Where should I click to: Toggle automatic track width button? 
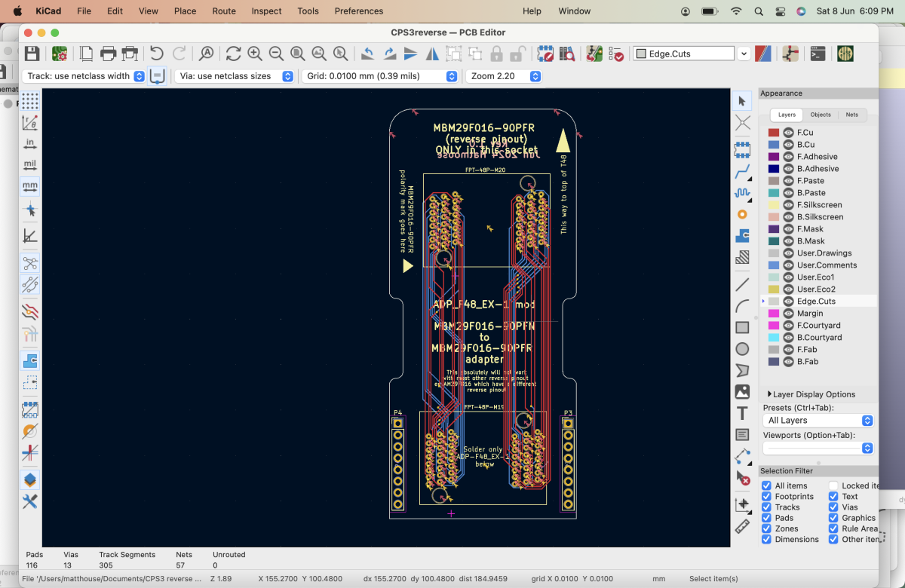pyautogui.click(x=158, y=76)
